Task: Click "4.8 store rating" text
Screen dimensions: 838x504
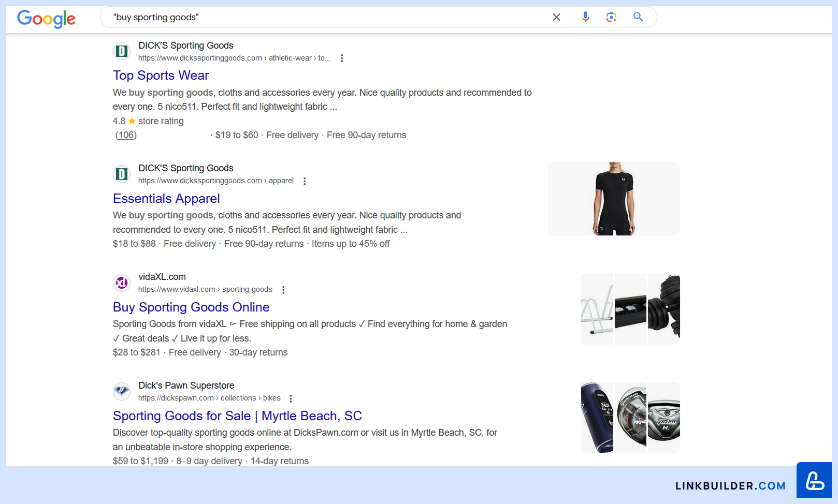Action: point(148,121)
